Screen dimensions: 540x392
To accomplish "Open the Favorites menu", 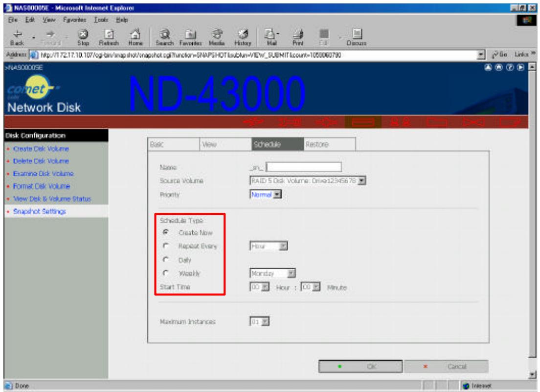I will tap(75, 20).
